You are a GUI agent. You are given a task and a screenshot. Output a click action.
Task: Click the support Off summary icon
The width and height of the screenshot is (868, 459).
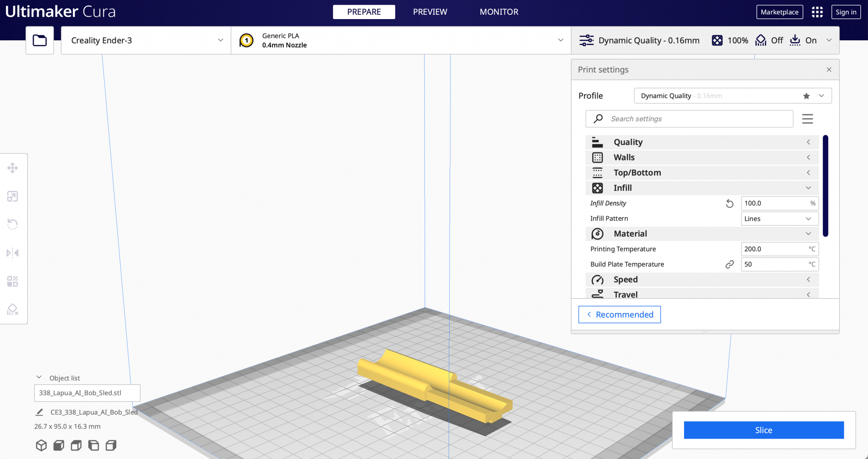[761, 40]
